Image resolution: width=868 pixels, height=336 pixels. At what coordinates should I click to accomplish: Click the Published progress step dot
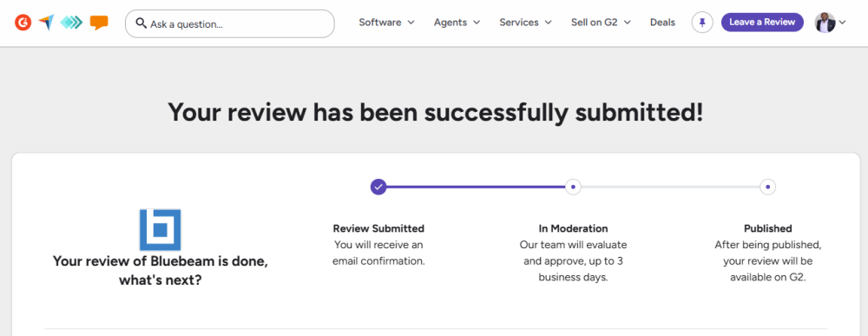point(768,187)
